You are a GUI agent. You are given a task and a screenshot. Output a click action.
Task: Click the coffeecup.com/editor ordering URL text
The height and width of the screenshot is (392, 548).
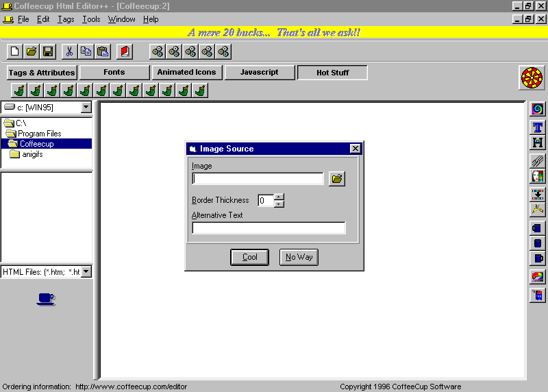tap(131, 387)
